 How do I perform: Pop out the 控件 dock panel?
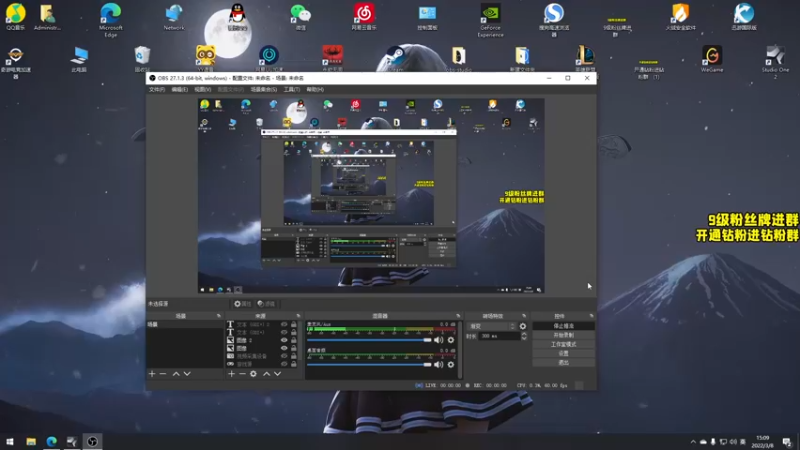coord(591,316)
